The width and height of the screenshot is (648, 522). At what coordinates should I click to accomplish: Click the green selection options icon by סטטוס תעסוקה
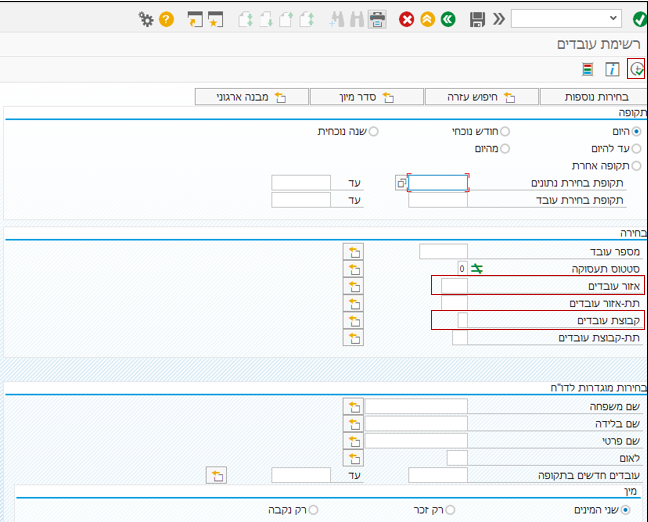[476, 269]
